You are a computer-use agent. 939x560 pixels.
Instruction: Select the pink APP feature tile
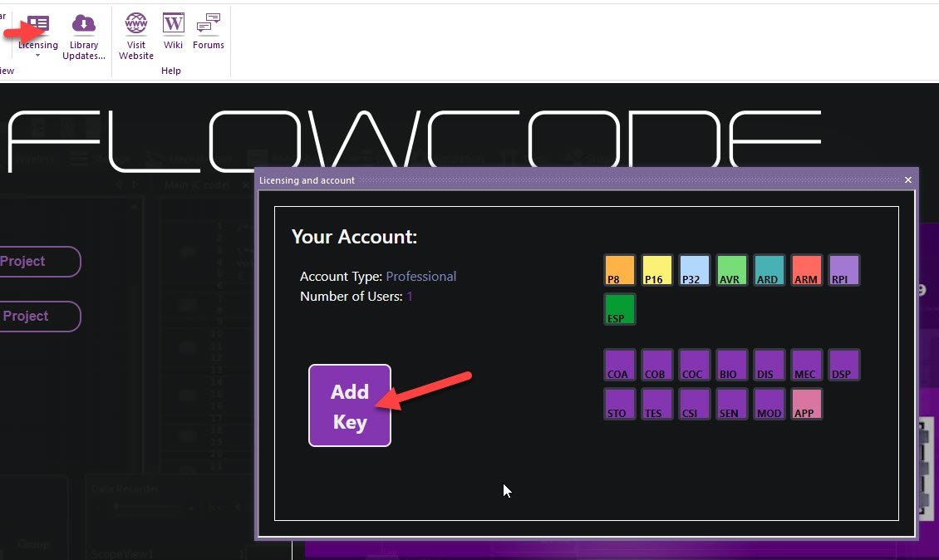(x=806, y=404)
